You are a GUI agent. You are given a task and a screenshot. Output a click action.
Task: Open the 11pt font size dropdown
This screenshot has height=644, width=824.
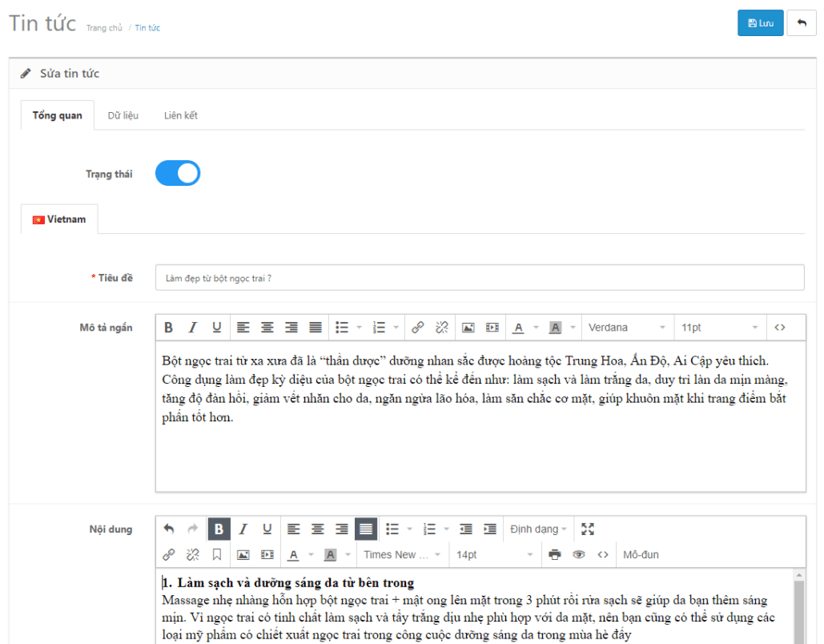(x=719, y=328)
